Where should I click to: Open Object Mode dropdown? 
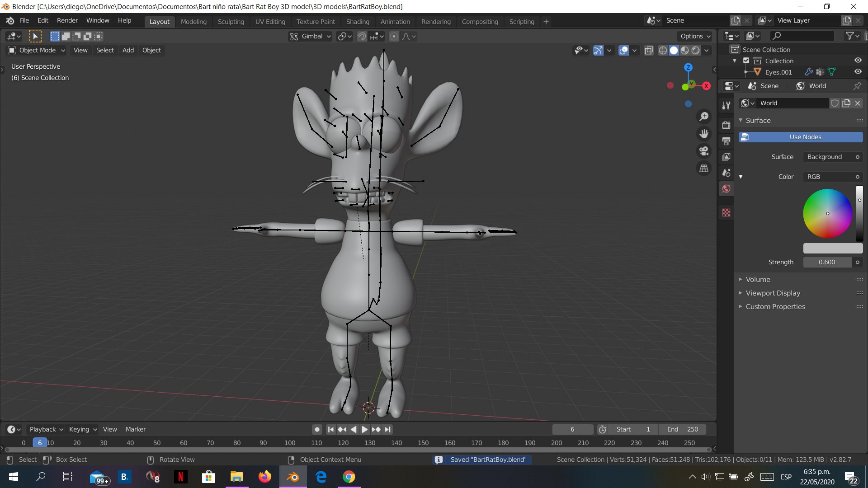click(37, 50)
